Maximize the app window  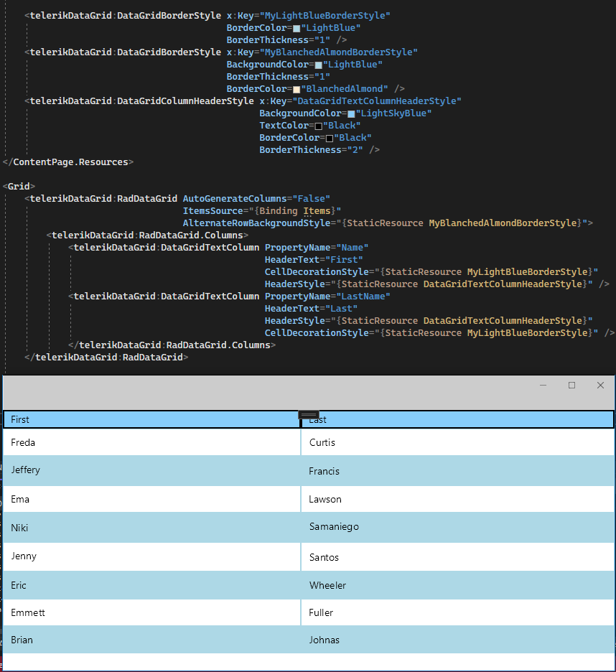click(571, 386)
